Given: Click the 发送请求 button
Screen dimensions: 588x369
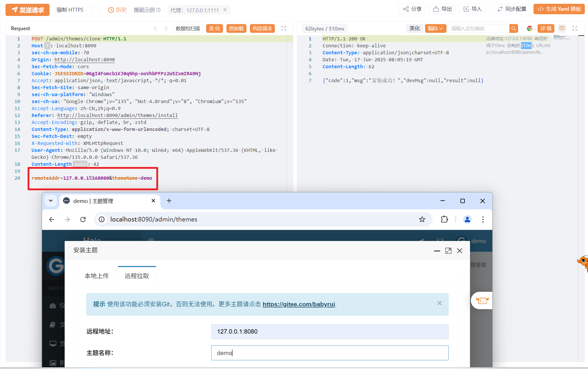Looking at the screenshot, I should [28, 10].
